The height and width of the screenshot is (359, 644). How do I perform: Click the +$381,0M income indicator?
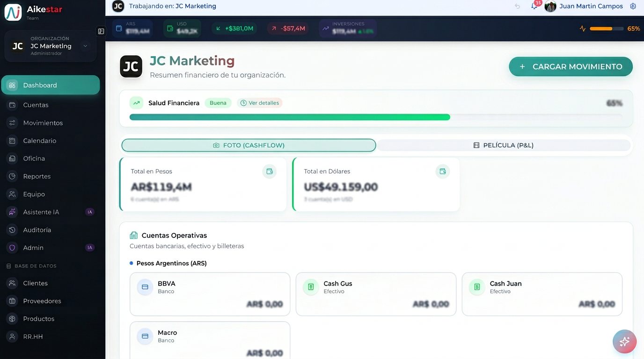[x=234, y=29]
